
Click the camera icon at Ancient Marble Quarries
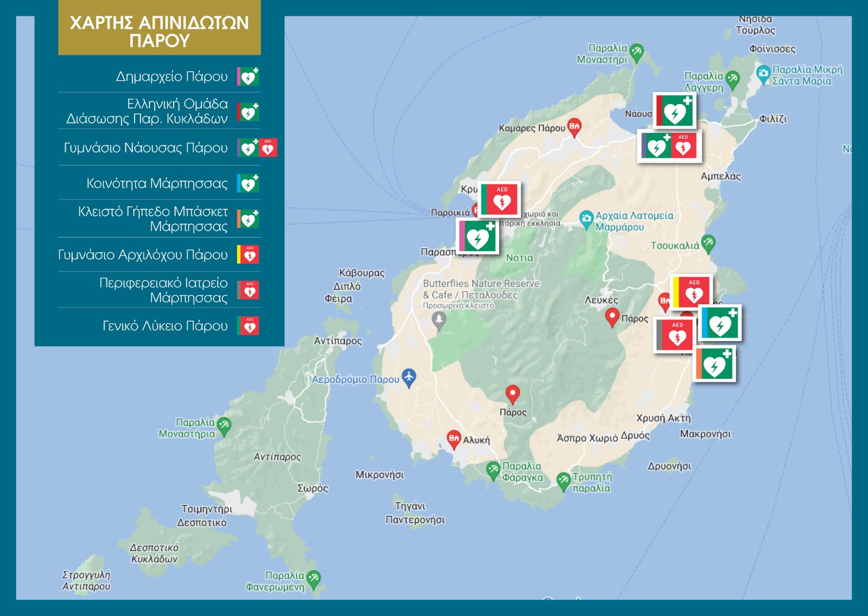(586, 219)
